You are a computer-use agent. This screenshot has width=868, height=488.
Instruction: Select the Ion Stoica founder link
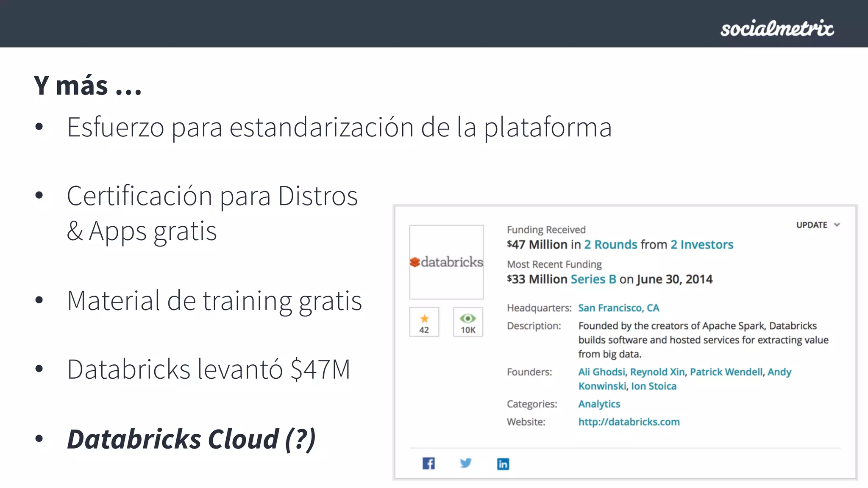coord(654,386)
